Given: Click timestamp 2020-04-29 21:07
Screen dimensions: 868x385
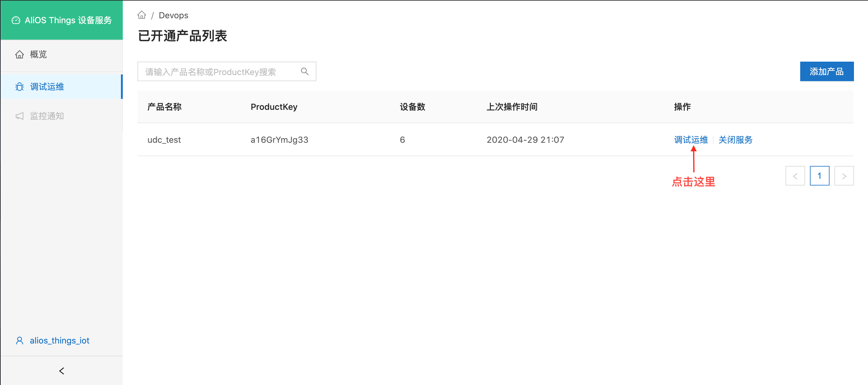Looking at the screenshot, I should [525, 140].
